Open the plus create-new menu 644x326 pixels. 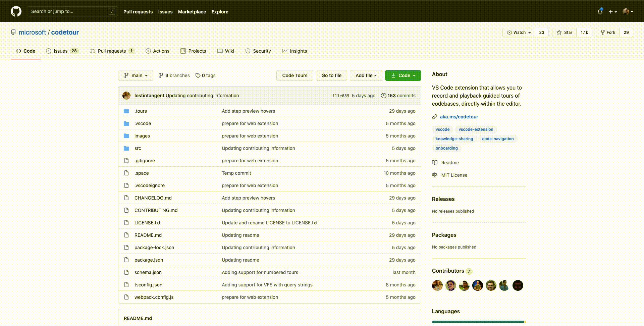click(613, 12)
